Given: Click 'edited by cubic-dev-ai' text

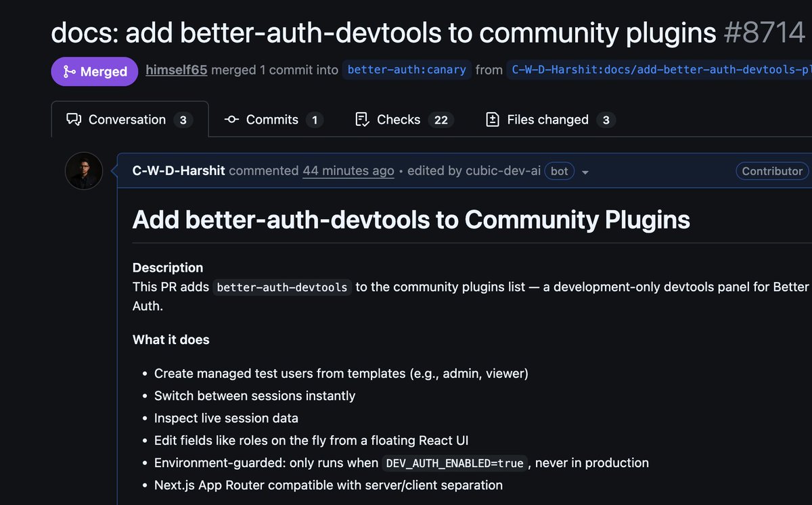Looking at the screenshot, I should (x=474, y=171).
